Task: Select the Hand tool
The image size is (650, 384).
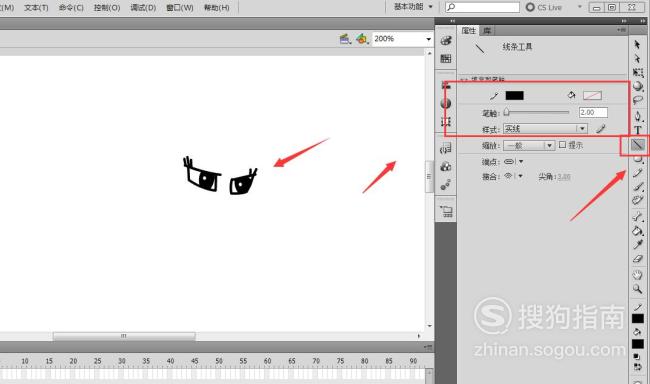Action: click(x=638, y=274)
